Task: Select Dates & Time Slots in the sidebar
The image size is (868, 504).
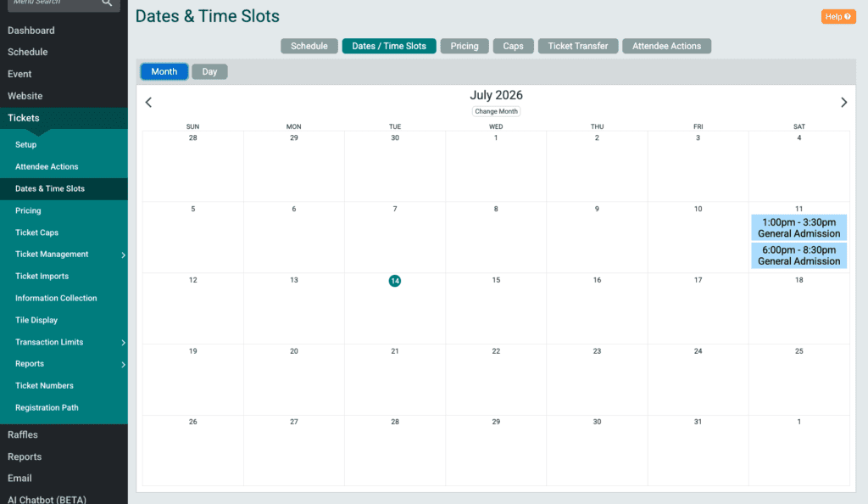Action: [x=50, y=189]
